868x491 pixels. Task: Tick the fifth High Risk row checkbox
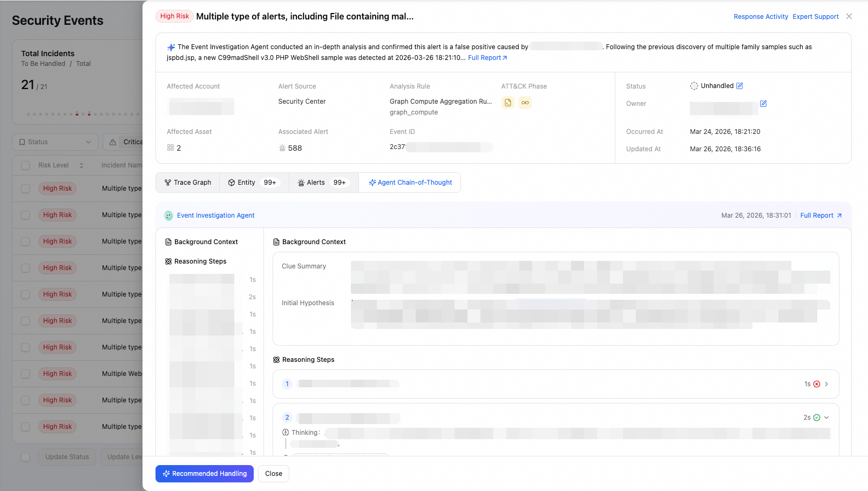coord(25,294)
